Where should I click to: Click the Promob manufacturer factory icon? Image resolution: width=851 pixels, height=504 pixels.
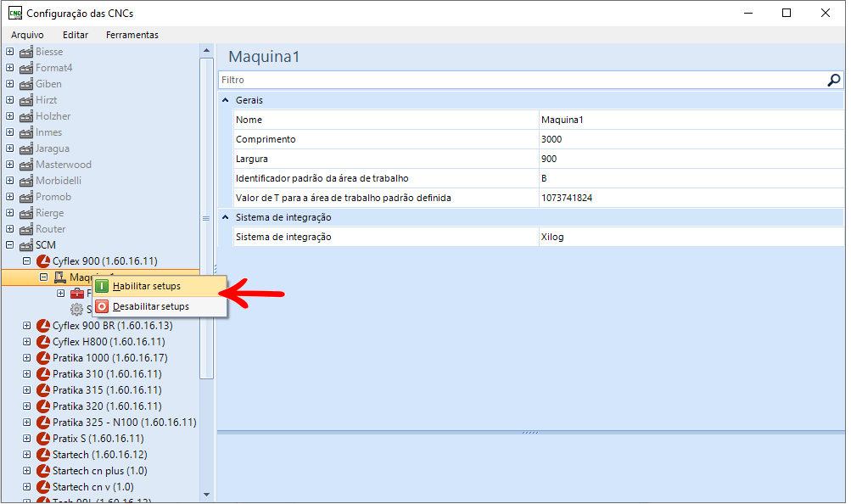(x=26, y=198)
